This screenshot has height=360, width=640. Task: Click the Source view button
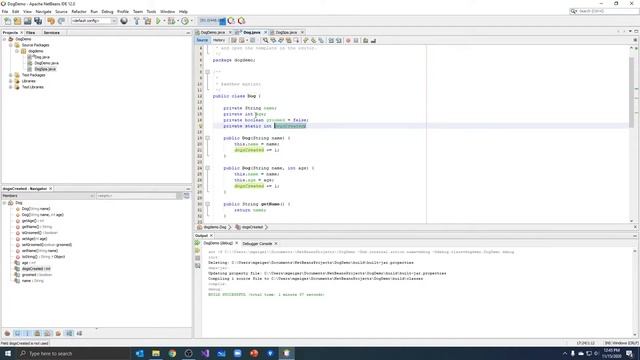click(x=202, y=40)
